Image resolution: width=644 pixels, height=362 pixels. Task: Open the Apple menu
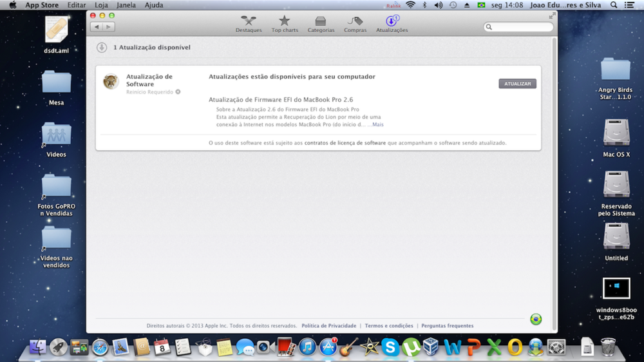[13, 5]
